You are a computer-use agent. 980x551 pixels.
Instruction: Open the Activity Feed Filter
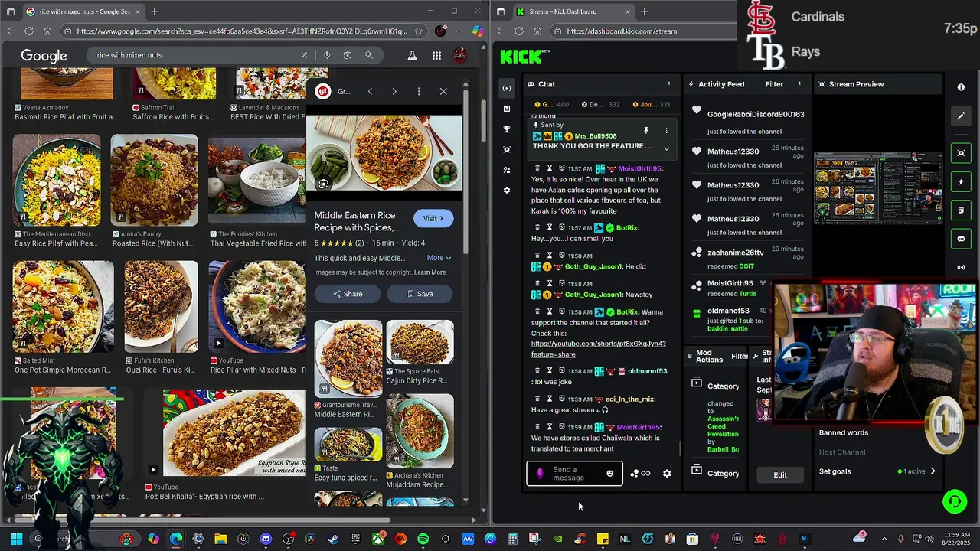(x=774, y=84)
